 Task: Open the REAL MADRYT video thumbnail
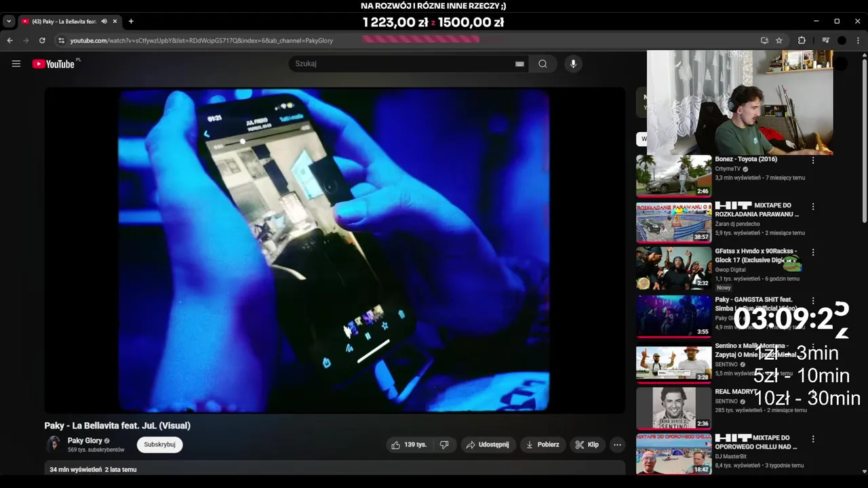tap(673, 408)
